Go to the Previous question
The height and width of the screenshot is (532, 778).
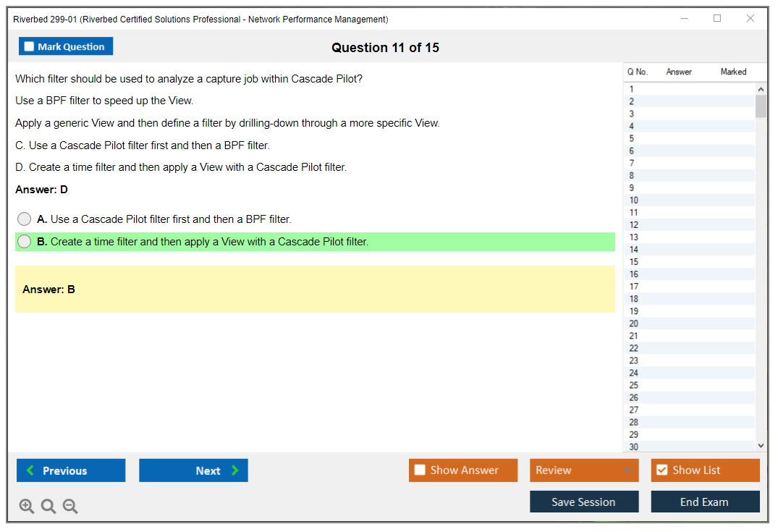click(x=71, y=470)
